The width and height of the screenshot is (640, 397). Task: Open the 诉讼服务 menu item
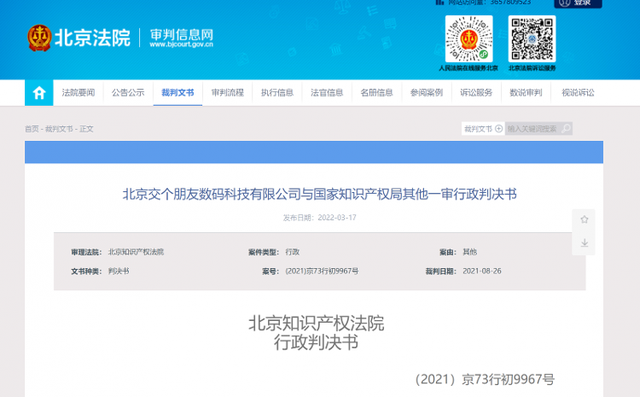click(x=476, y=93)
